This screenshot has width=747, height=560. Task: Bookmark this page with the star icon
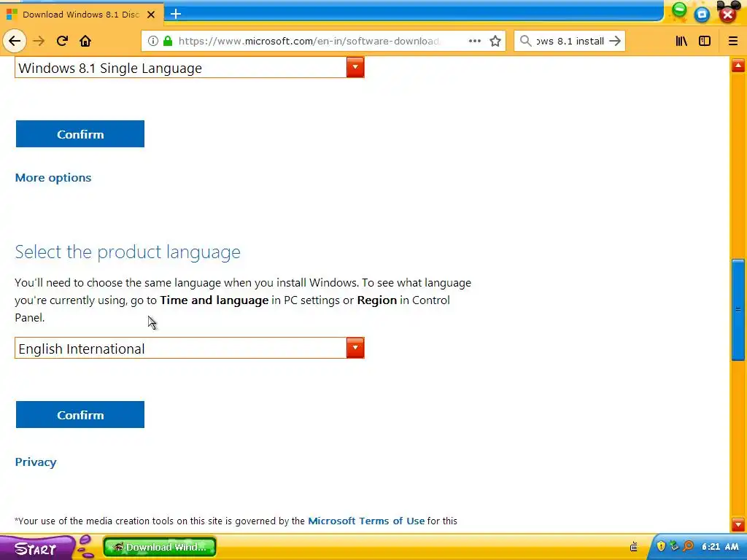click(x=495, y=41)
